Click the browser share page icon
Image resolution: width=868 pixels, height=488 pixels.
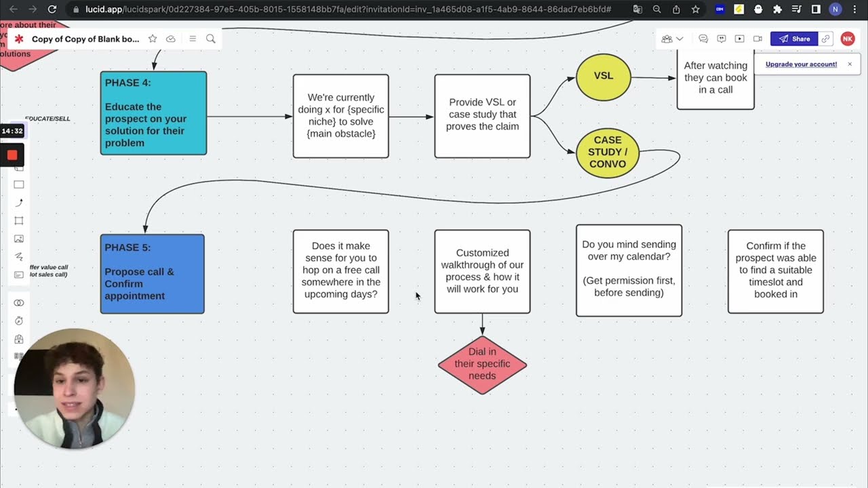pyautogui.click(x=676, y=9)
